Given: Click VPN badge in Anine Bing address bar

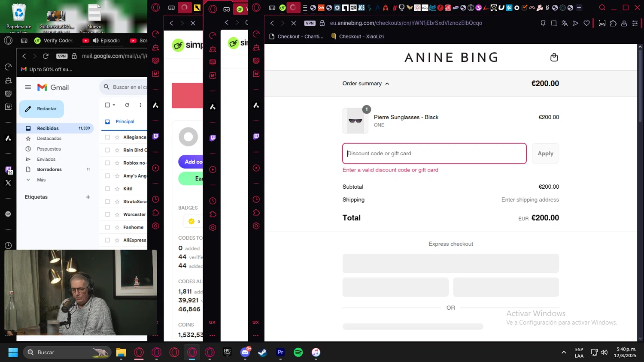Looking at the screenshot, I should (x=310, y=23).
